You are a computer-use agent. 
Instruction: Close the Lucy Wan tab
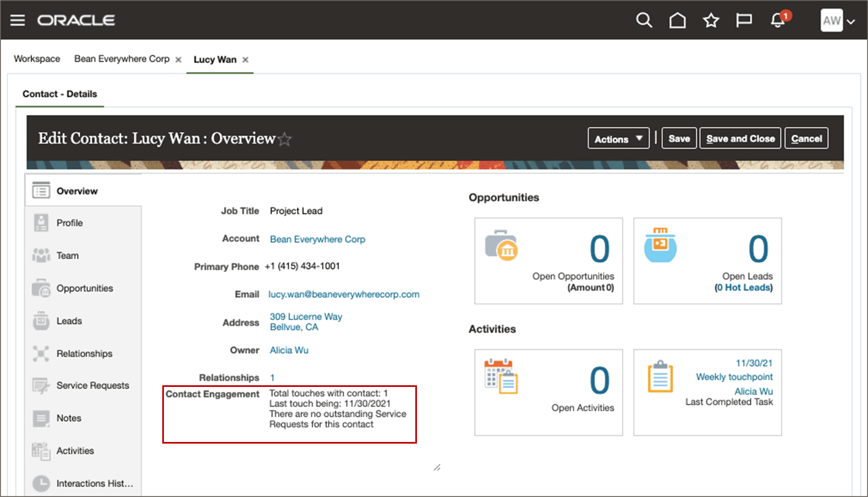pos(245,59)
